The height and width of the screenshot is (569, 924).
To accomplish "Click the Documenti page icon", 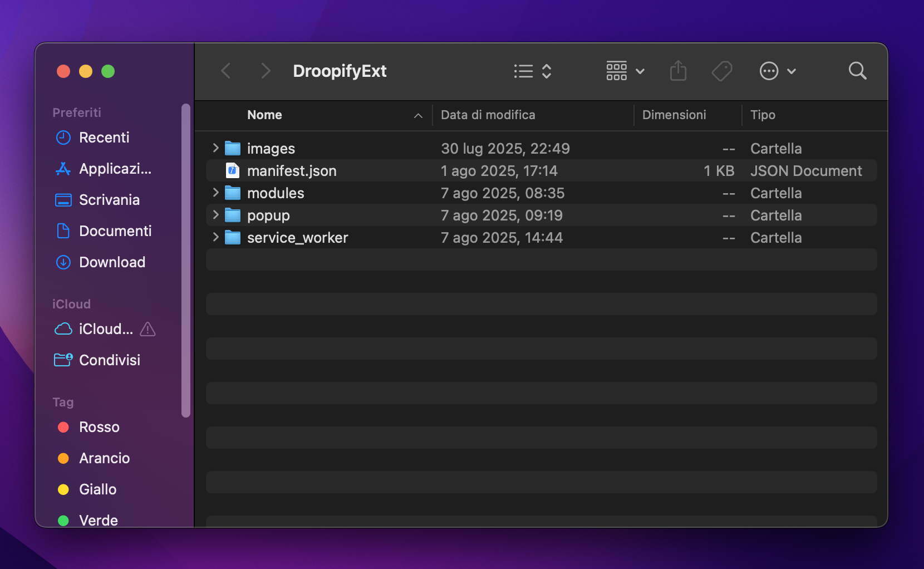I will [63, 231].
